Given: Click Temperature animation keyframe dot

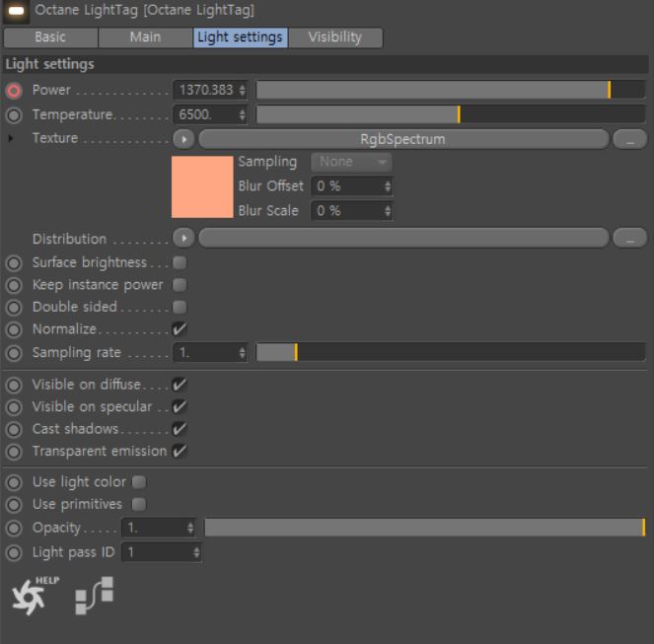Looking at the screenshot, I should [x=14, y=115].
